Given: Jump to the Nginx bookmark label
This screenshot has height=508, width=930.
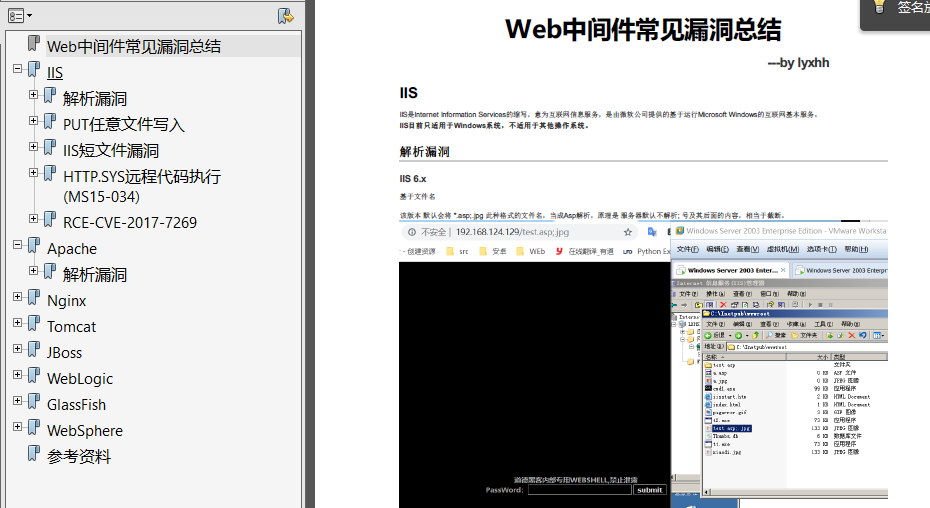Looking at the screenshot, I should pyautogui.click(x=66, y=301).
